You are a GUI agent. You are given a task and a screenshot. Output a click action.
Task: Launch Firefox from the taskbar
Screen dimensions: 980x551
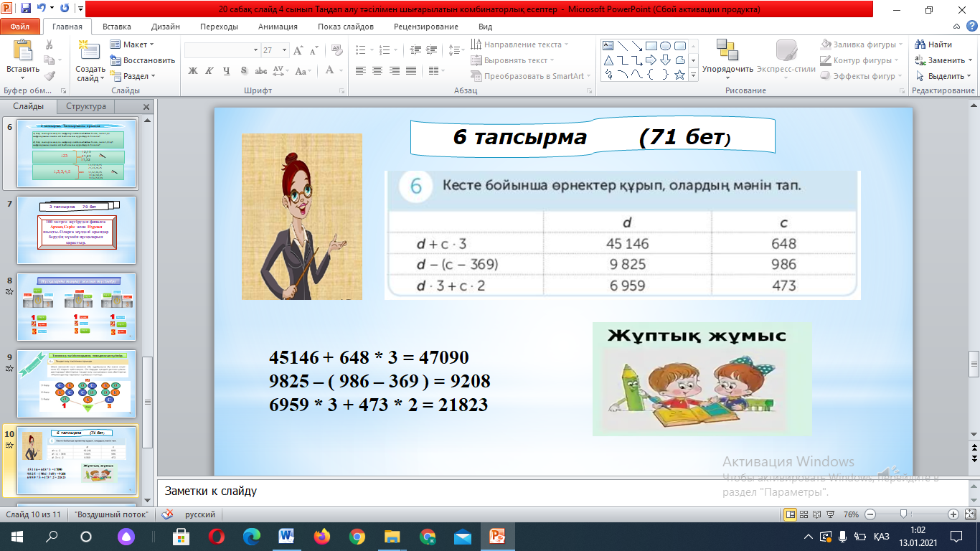pyautogui.click(x=321, y=536)
